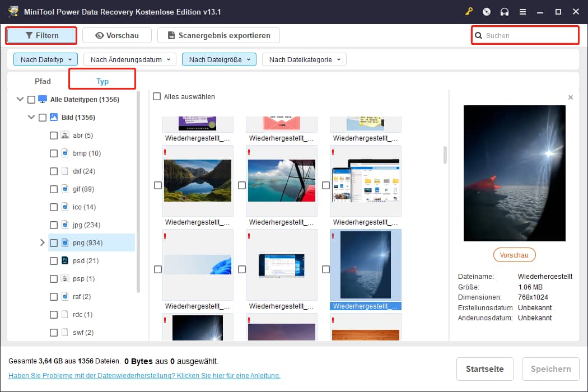Click the Bild category image icon
The image size is (588, 392).
click(x=54, y=118)
